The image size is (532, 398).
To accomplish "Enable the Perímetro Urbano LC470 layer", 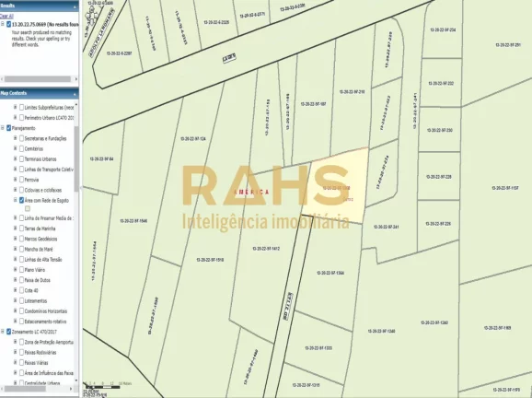I will (22, 118).
